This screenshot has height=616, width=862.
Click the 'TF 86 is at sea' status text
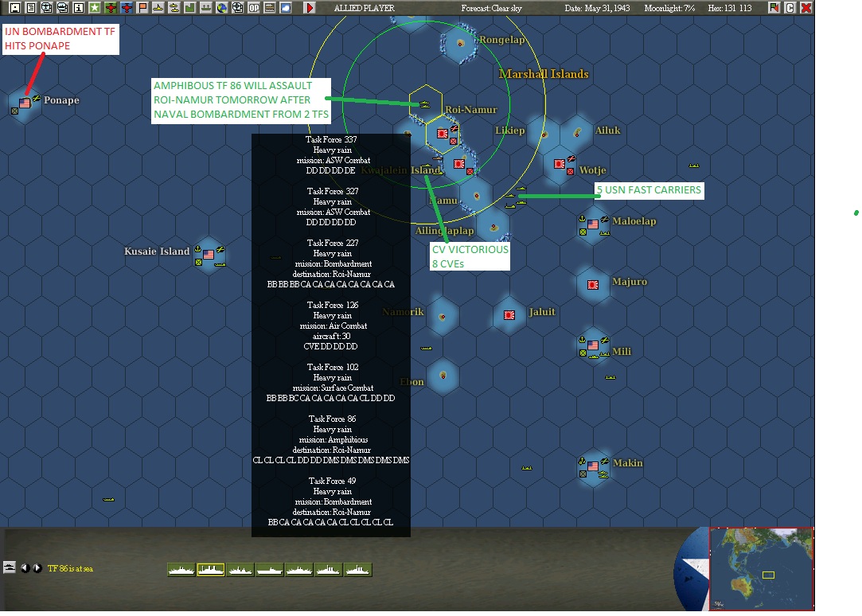(70, 568)
